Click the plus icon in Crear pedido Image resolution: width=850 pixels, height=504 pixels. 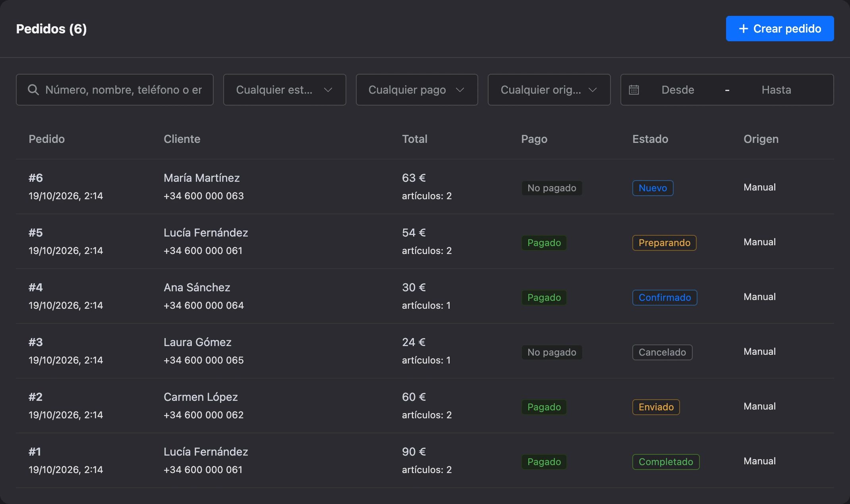tap(744, 29)
